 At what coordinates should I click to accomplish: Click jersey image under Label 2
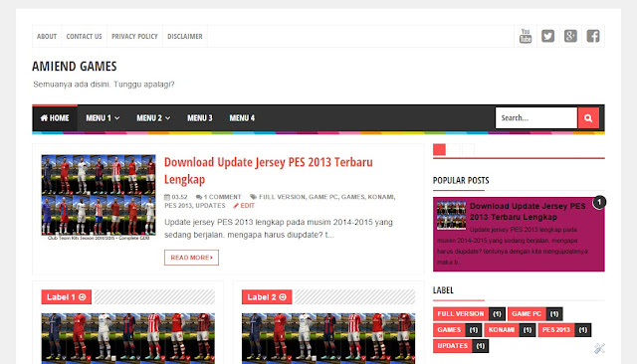[x=328, y=338]
